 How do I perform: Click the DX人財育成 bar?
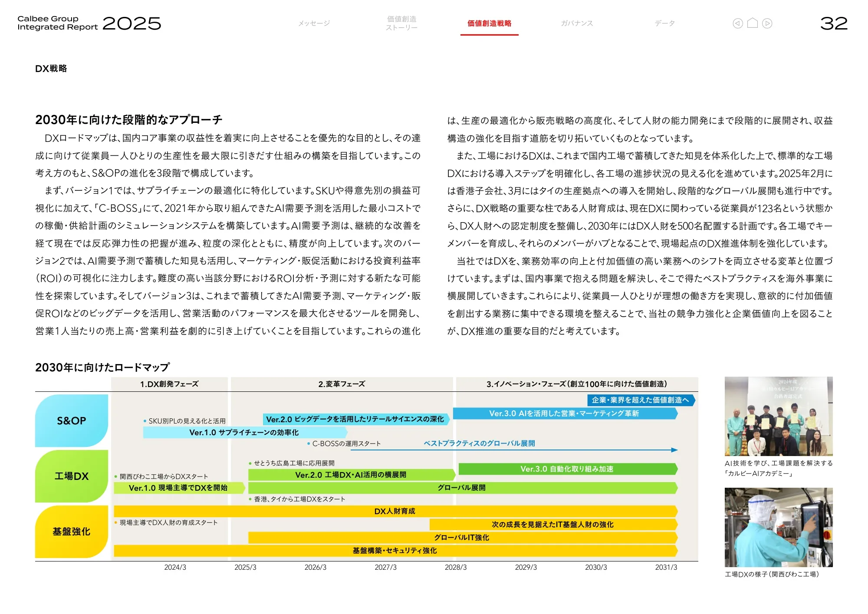click(x=395, y=511)
